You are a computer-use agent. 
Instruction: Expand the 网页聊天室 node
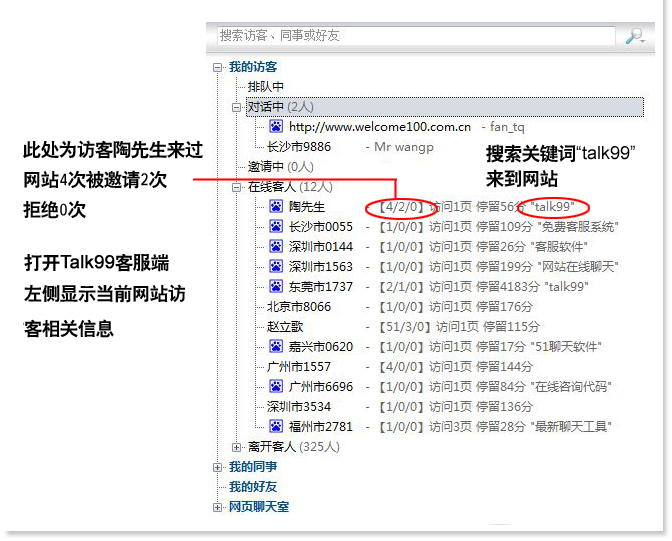pyautogui.click(x=218, y=508)
